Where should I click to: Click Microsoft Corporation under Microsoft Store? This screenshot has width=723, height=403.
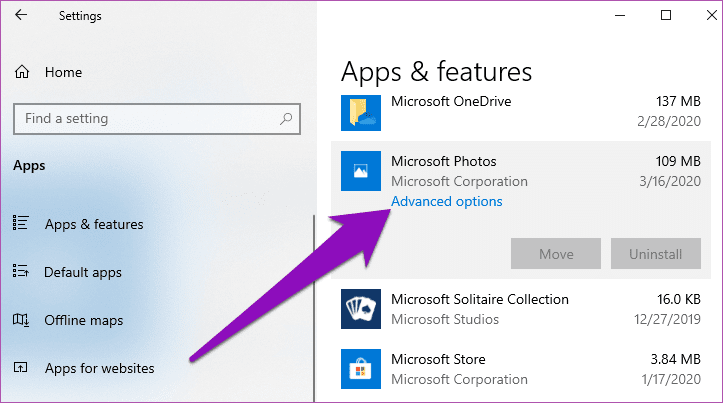click(459, 379)
